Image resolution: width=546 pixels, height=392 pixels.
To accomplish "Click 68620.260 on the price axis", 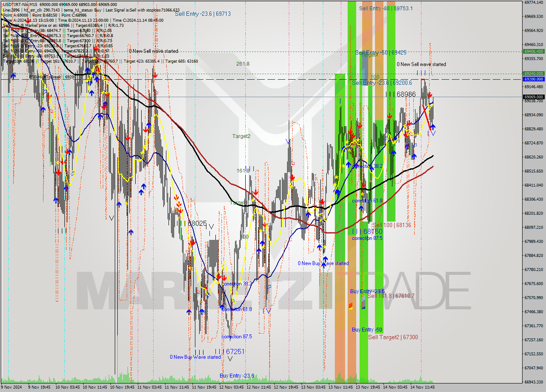I will pyautogui.click(x=534, y=157).
